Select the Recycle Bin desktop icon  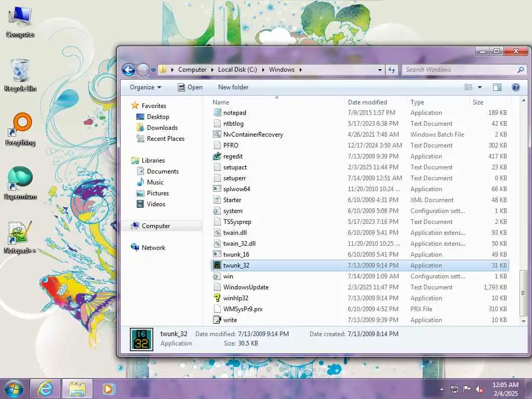pyautogui.click(x=20, y=75)
